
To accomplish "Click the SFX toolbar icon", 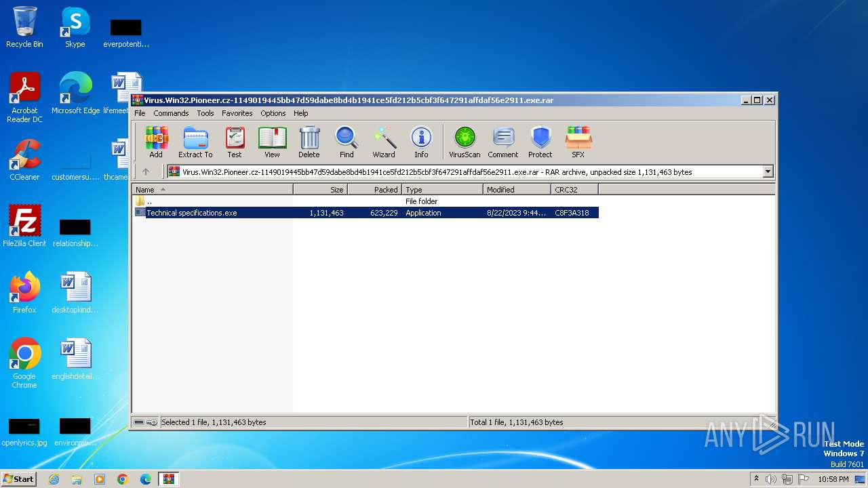I will (x=578, y=142).
